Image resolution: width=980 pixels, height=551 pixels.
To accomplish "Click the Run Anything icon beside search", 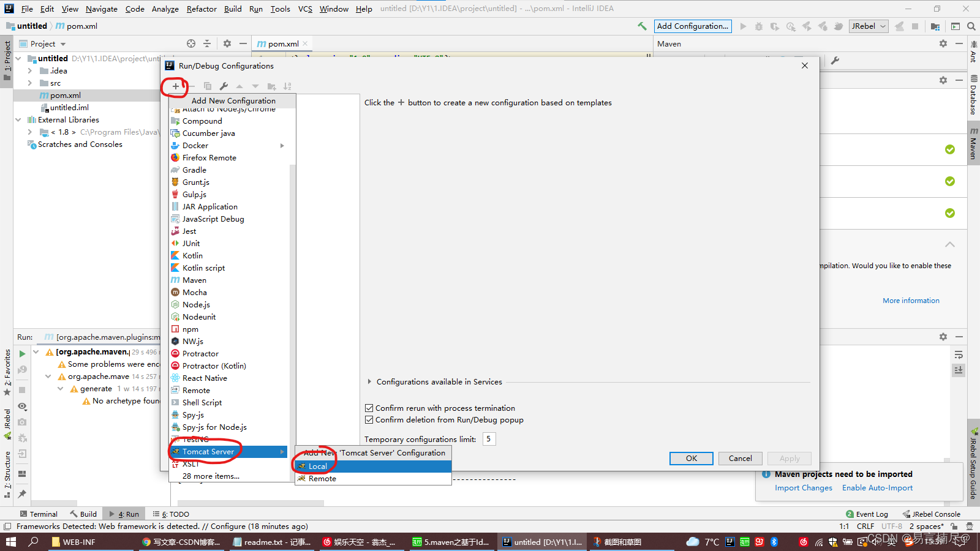I will click(956, 26).
